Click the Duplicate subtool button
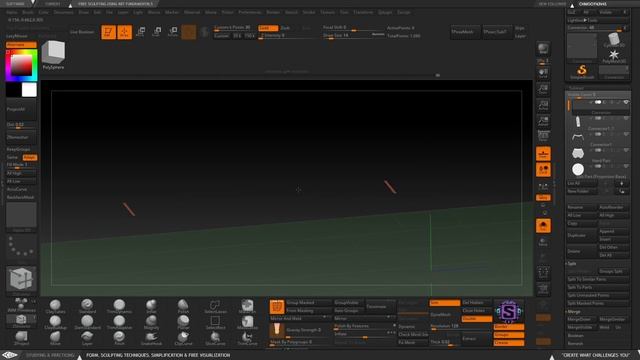Image resolution: width=640 pixels, height=360 pixels. click(582, 236)
